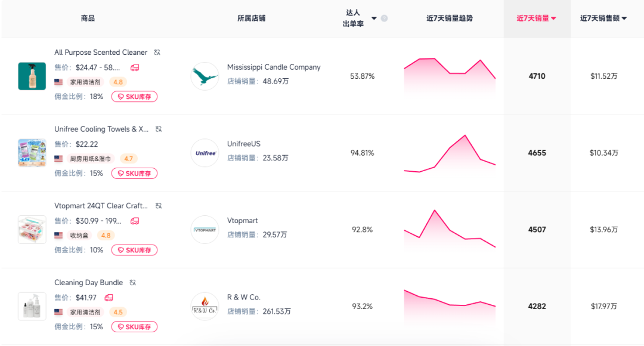
Task: Click Cleaning Day Bundle product thumbnail
Action: point(32,306)
